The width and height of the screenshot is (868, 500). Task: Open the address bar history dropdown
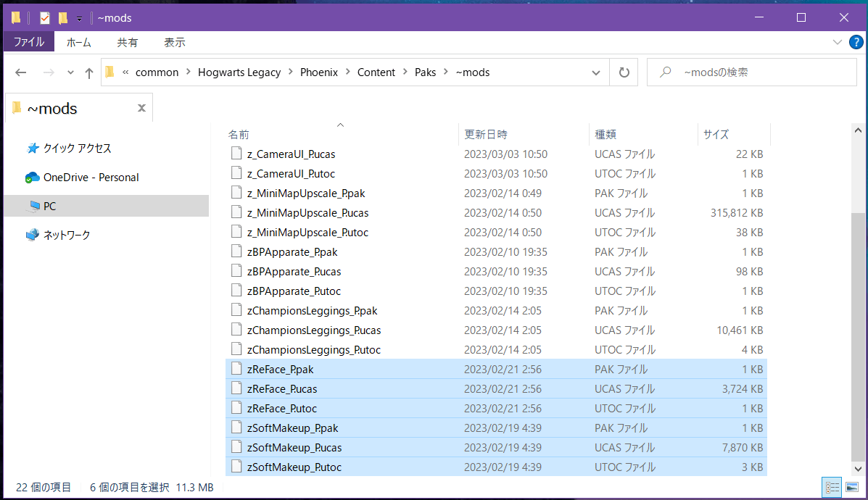tap(595, 72)
